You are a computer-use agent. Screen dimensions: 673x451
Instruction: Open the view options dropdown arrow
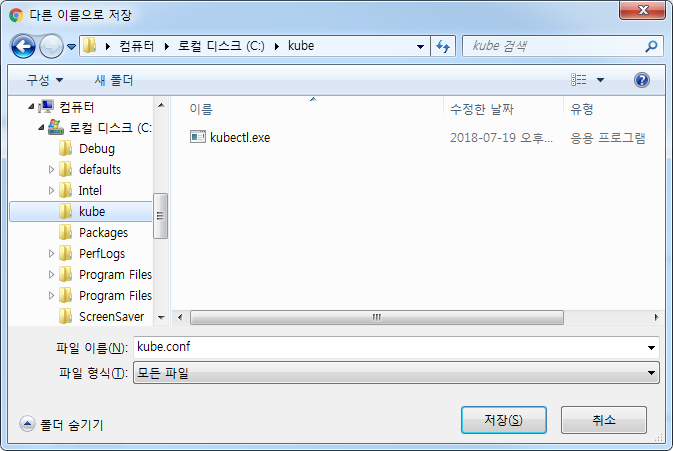click(600, 80)
